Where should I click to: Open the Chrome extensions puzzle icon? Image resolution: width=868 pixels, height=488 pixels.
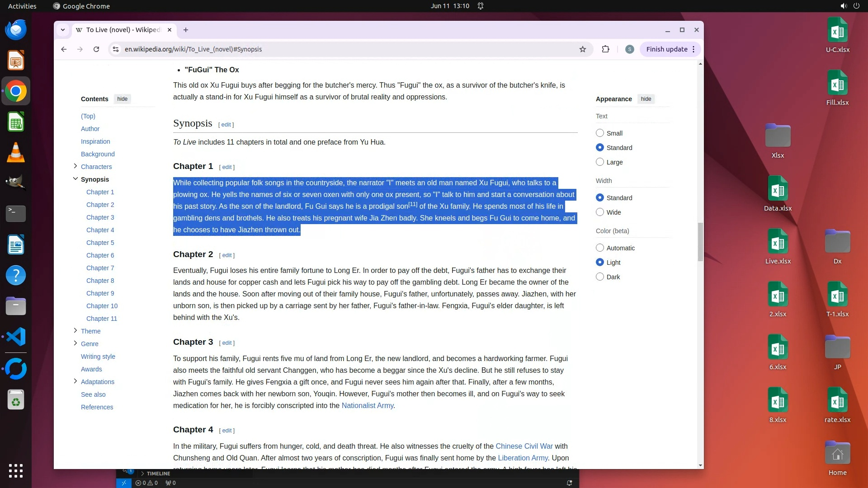[x=605, y=49]
